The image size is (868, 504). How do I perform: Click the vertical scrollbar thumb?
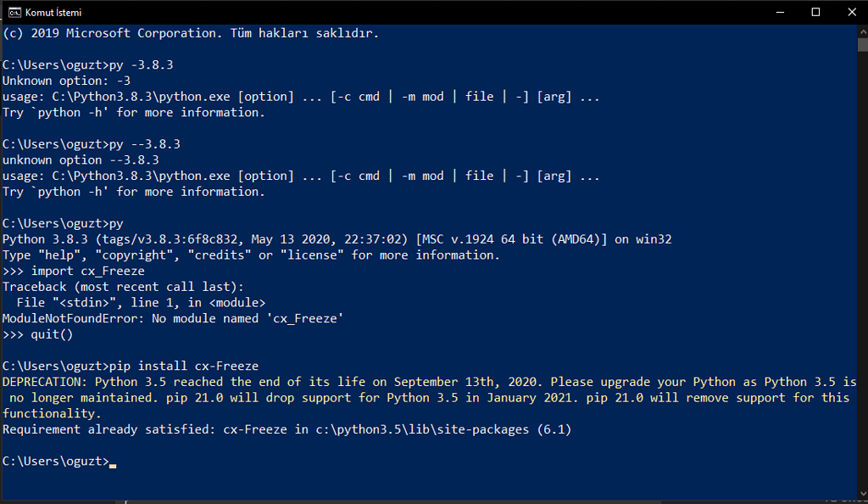tap(862, 44)
